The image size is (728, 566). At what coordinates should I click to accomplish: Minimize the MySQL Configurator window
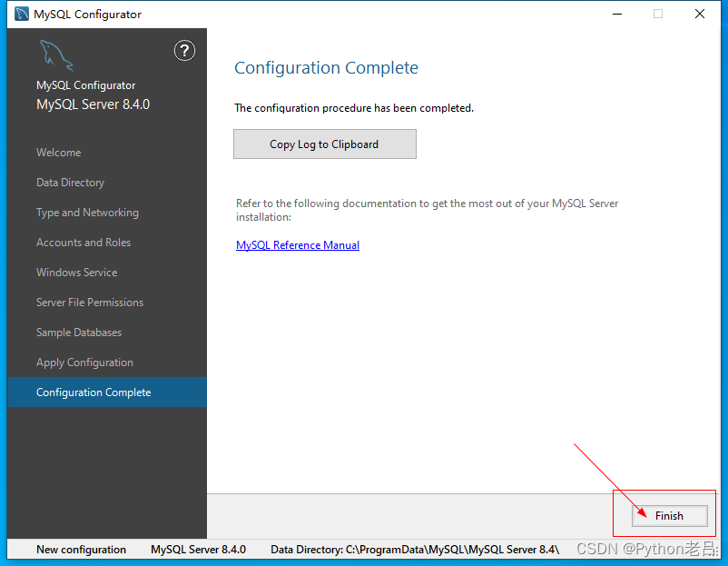pos(617,14)
